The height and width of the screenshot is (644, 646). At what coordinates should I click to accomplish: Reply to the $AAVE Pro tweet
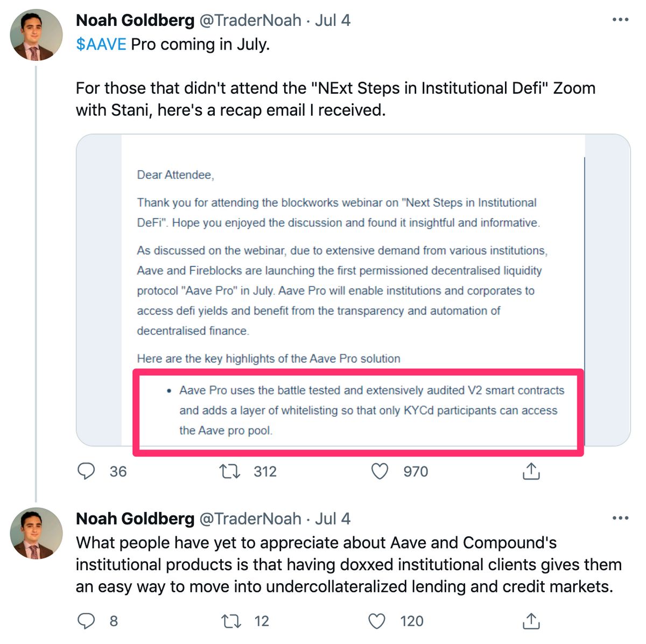click(x=87, y=471)
